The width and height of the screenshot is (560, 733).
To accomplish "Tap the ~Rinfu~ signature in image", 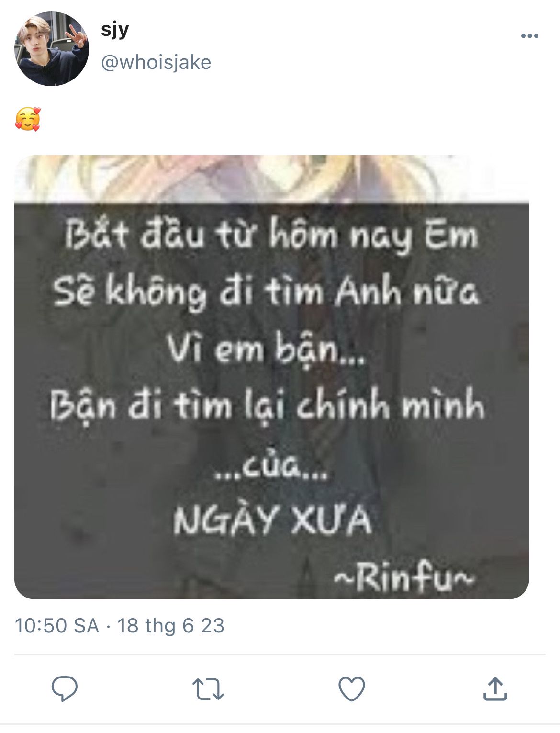I will click(403, 579).
